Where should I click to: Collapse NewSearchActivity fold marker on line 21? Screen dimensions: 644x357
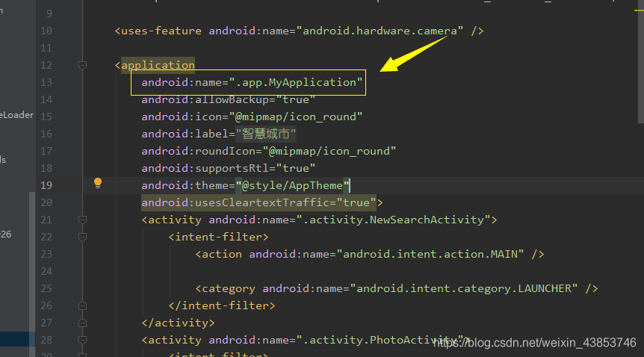coord(82,220)
